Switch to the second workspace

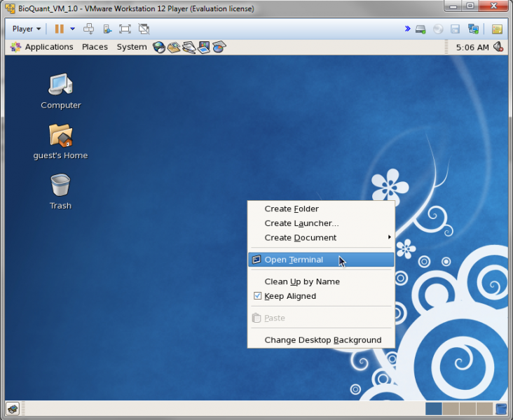pos(451,409)
